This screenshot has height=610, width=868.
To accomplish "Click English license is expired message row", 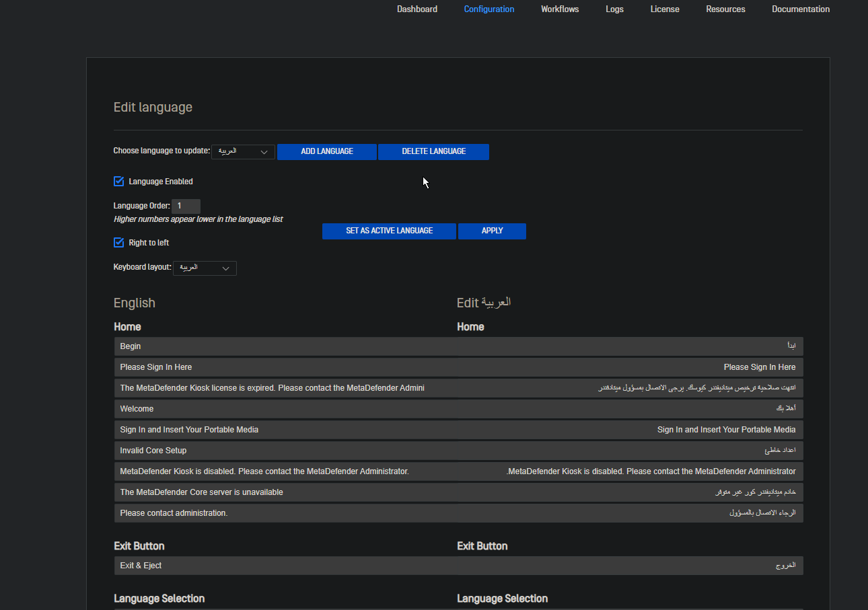I will click(286, 388).
